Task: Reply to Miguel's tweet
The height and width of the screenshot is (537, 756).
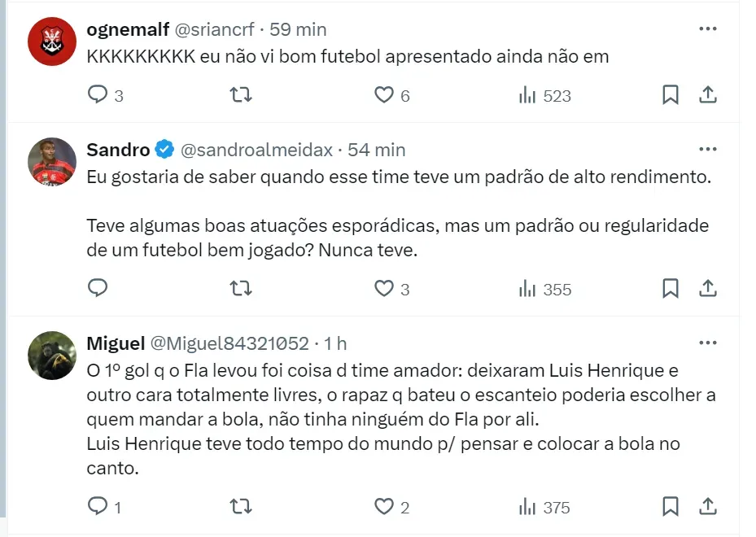Action: [98, 507]
